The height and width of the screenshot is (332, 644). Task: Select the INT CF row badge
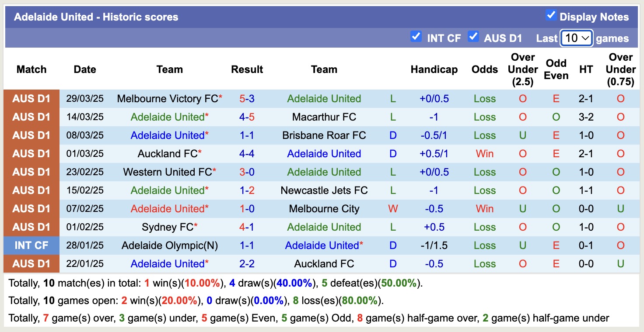tap(31, 245)
